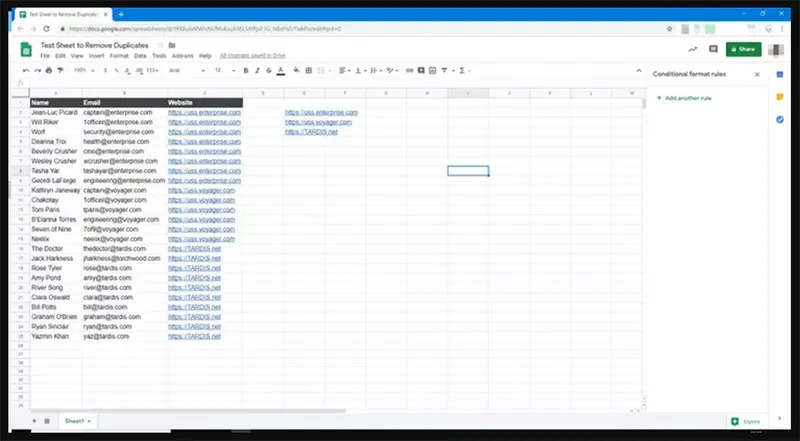Add a new sheet with plus

tap(34, 421)
